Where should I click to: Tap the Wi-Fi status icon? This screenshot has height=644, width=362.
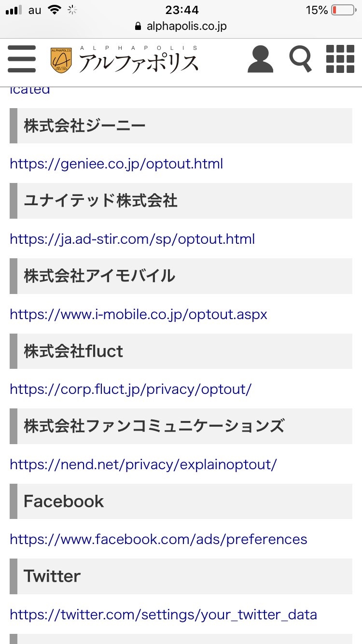point(55,10)
